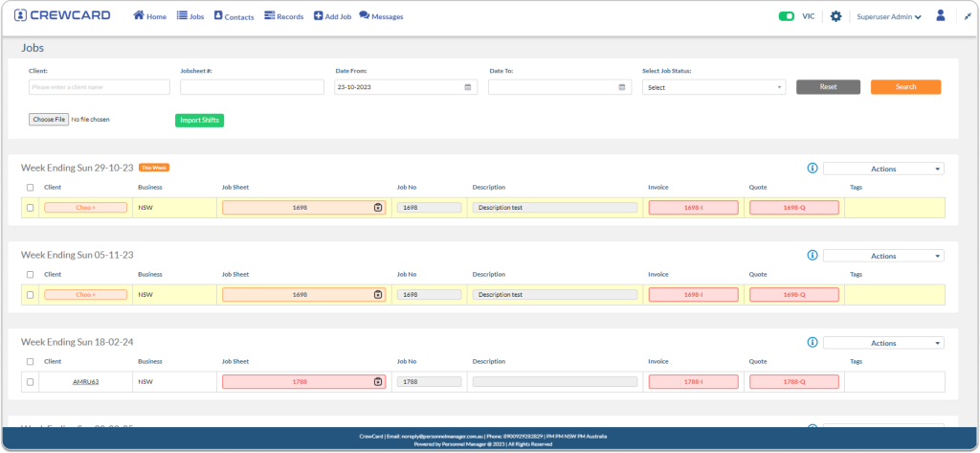Open the Superuser Admin menu
This screenshot has height=453, width=980.
(889, 16)
